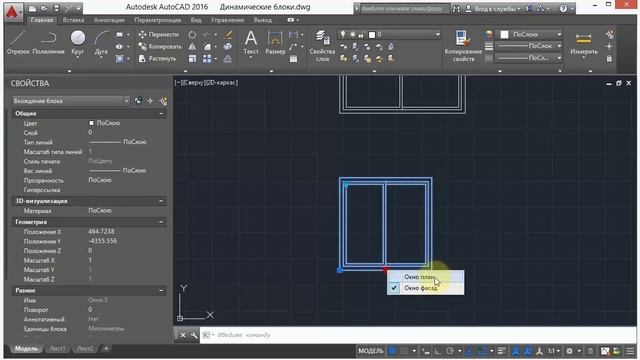Click the Копировать (Copy) command
This screenshot has height=360, width=640.
160,47
